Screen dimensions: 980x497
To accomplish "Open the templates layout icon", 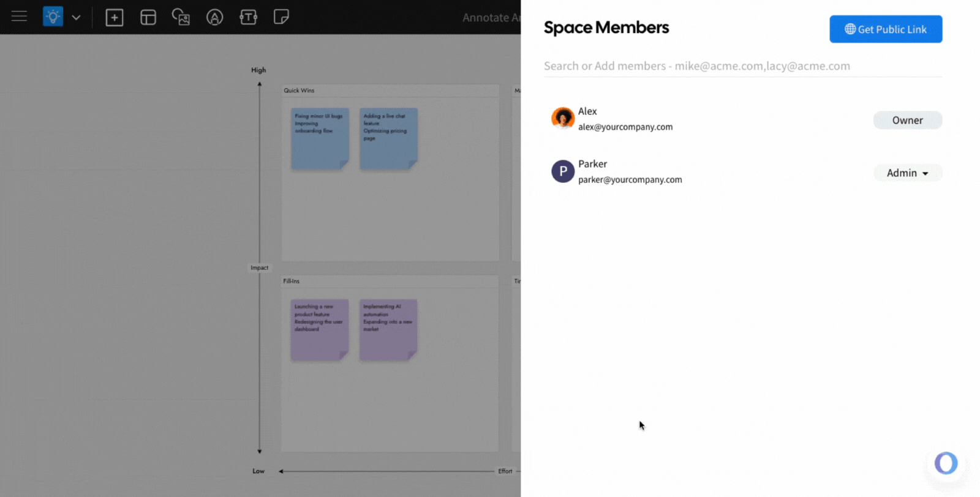I will (148, 17).
